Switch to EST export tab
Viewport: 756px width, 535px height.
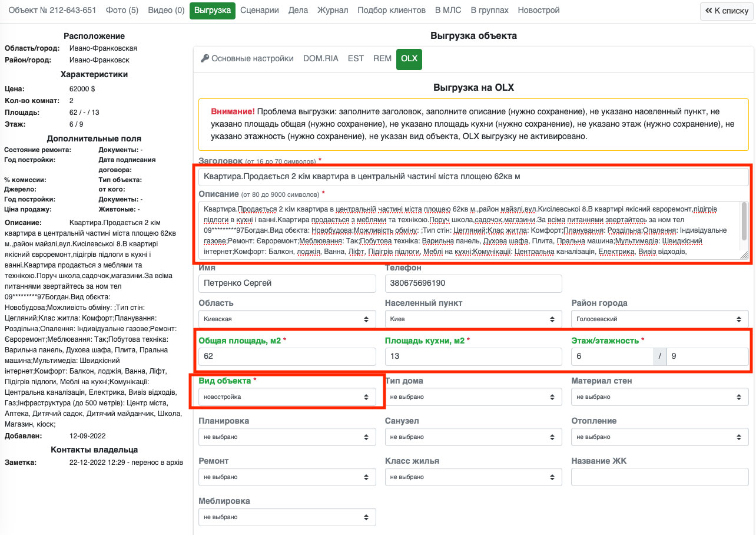[x=356, y=59]
